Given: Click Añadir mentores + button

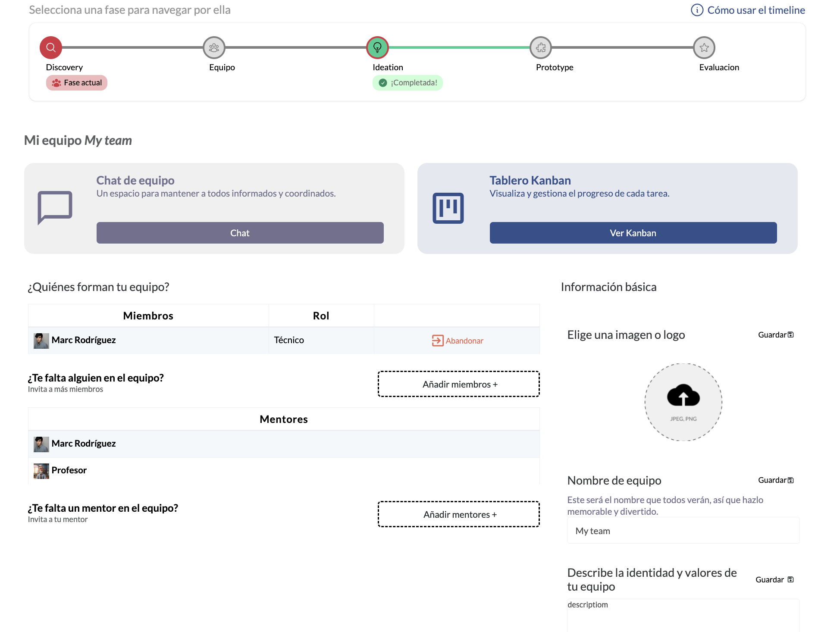Looking at the screenshot, I should [x=459, y=514].
